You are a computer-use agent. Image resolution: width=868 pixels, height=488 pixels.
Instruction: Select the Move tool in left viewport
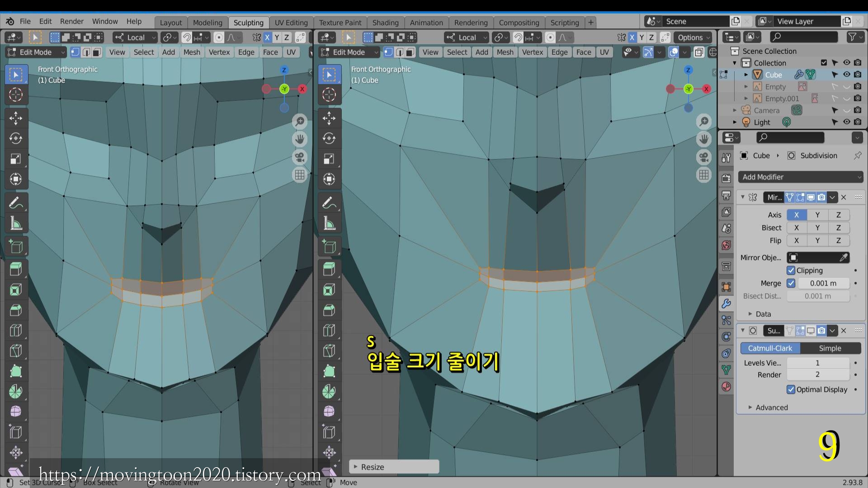[x=16, y=118]
